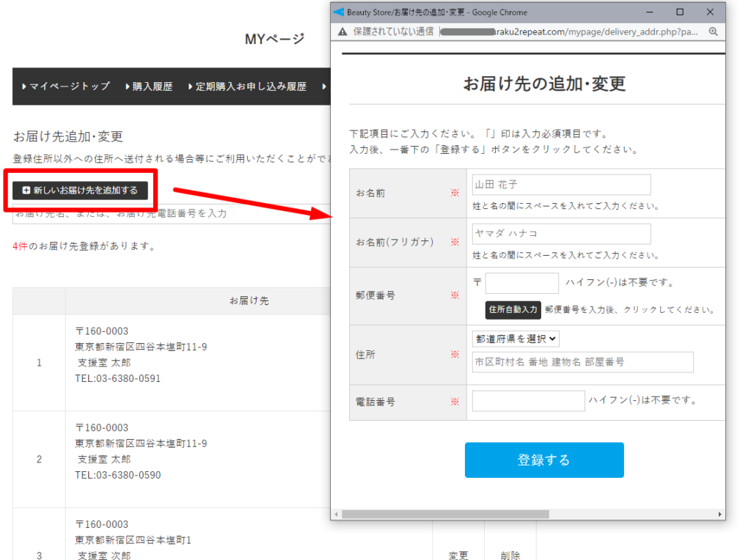Click the zoom magnifier icon in address bar

[713, 32]
